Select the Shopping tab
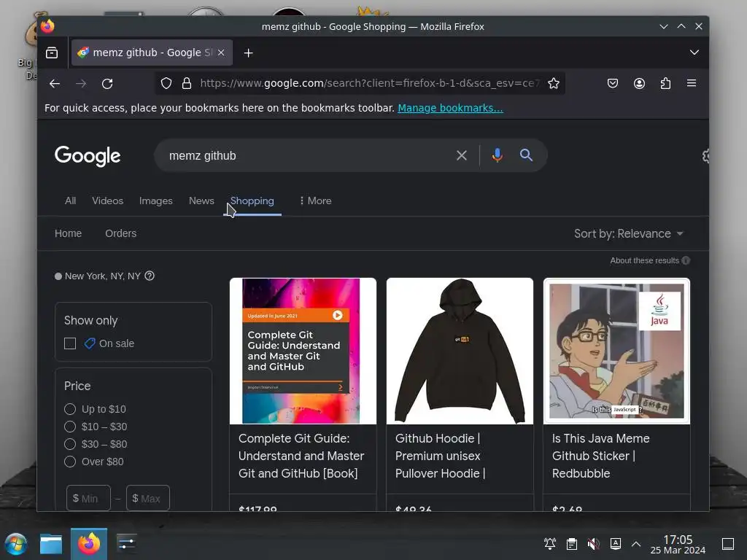747x560 pixels. [x=252, y=201]
